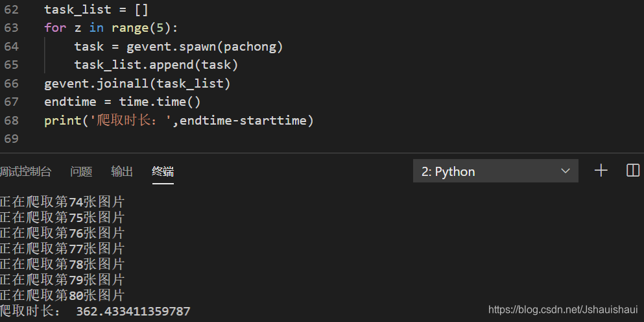The height and width of the screenshot is (322, 644).
Task: Select the 终端 tab
Action: click(x=163, y=171)
